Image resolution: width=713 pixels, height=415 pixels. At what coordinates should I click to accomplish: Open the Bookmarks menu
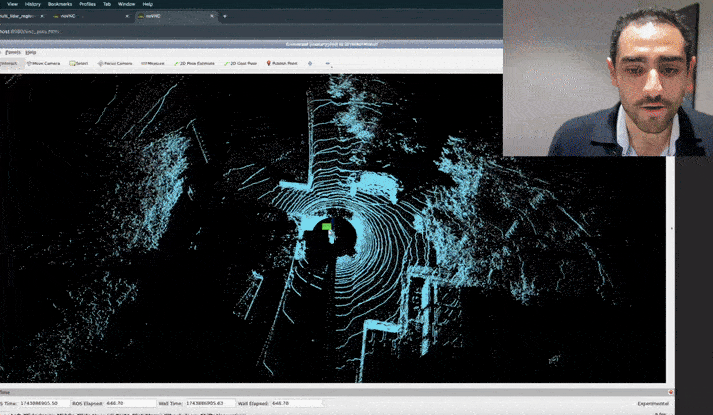(x=60, y=4)
